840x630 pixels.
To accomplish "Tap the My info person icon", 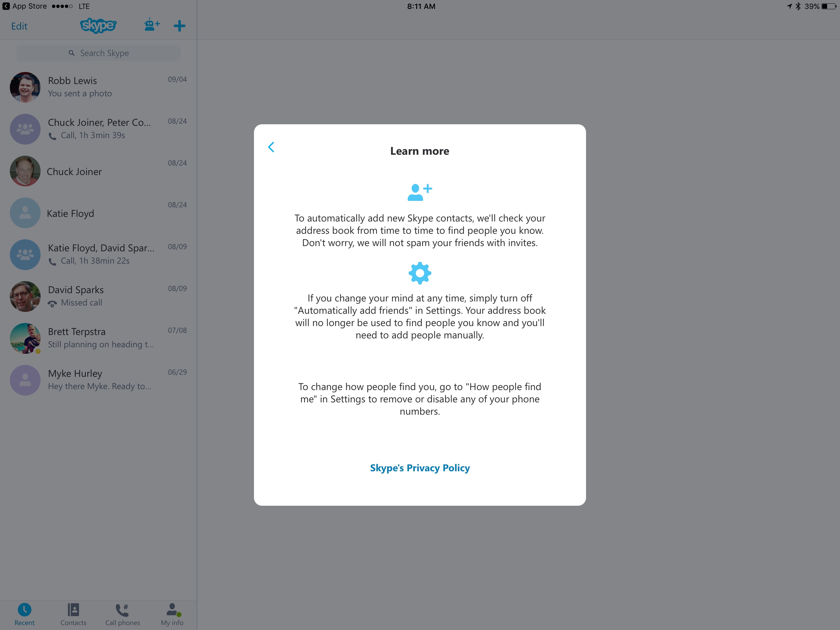I will [x=172, y=609].
